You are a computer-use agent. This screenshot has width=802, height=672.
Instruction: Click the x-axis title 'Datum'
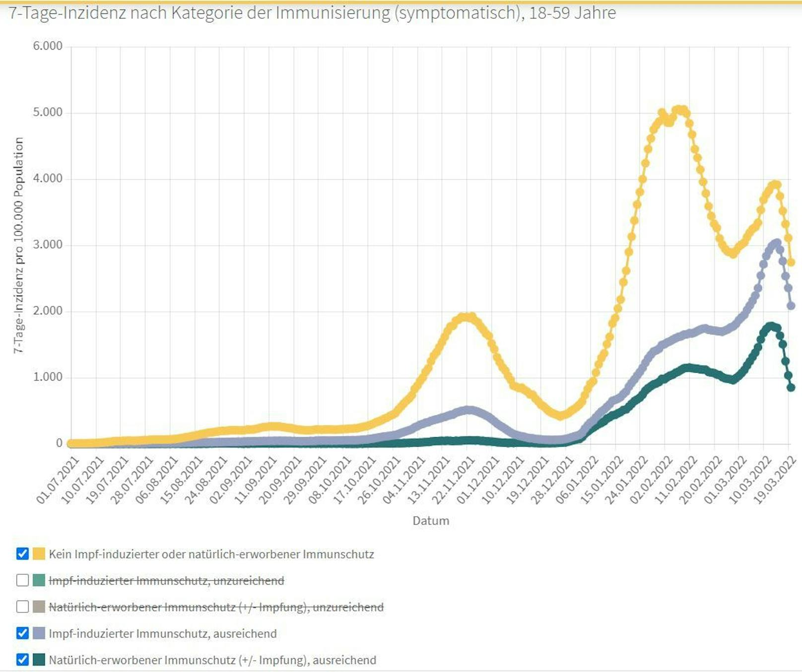tap(431, 521)
